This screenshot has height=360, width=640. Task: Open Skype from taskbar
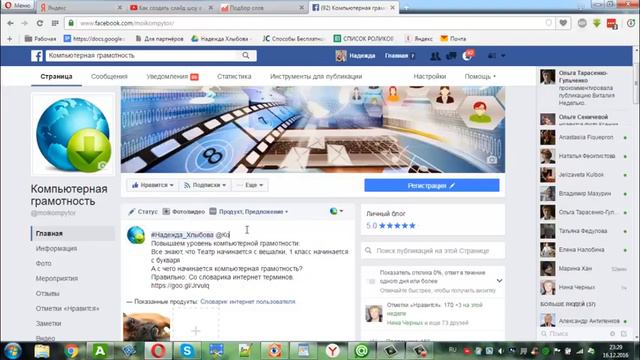187,351
